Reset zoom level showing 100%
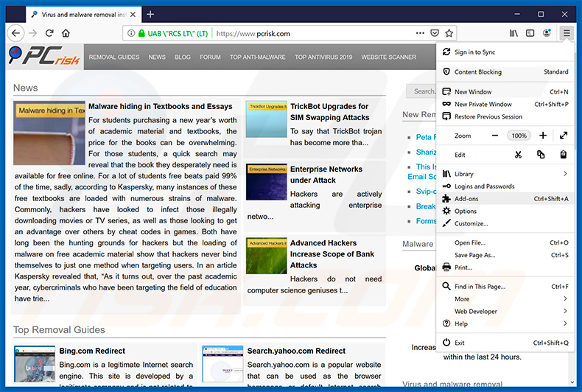 click(519, 136)
